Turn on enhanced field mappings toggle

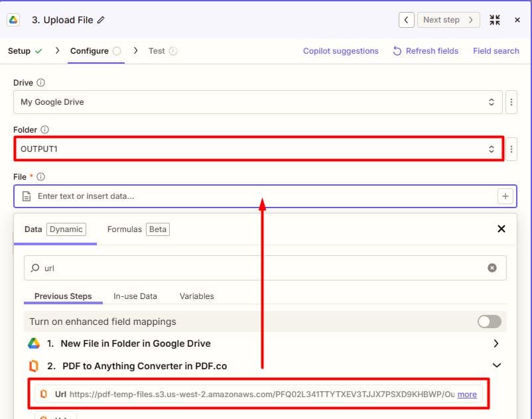pos(490,322)
